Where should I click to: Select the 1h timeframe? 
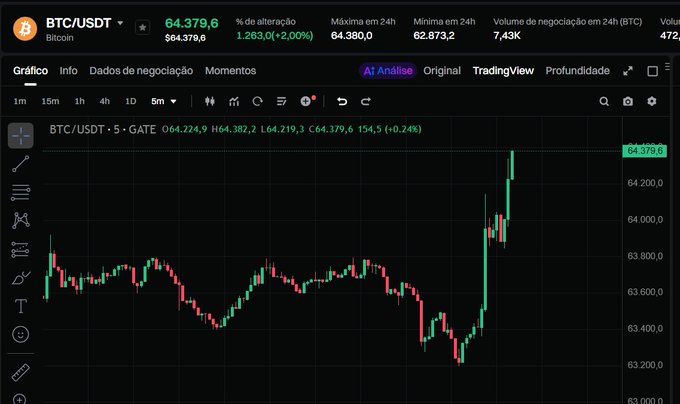point(79,101)
